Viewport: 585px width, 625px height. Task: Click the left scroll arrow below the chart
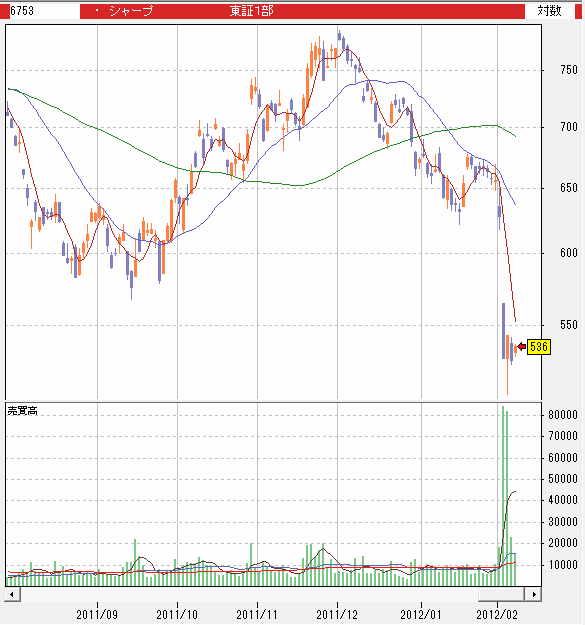12,594
